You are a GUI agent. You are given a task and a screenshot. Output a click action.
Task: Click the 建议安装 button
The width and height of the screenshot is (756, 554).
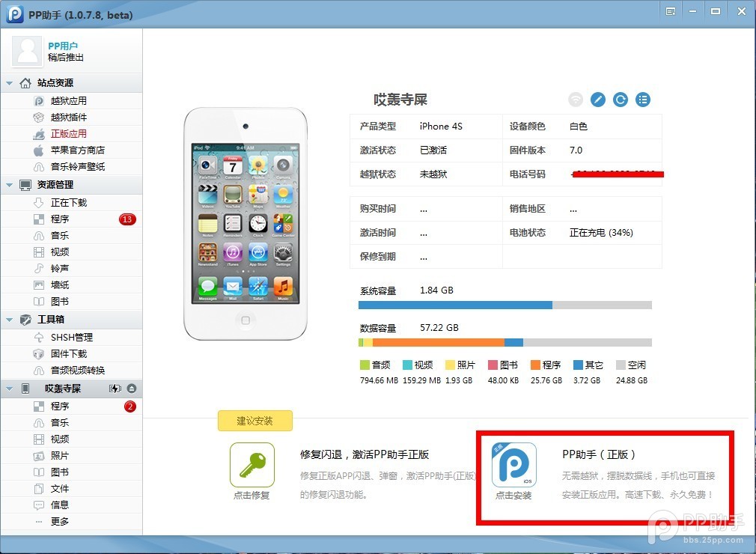255,421
